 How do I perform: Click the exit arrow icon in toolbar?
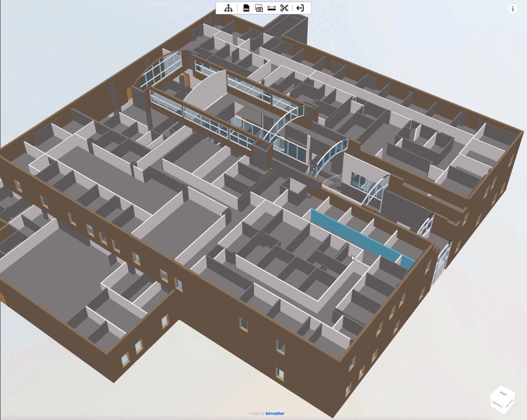point(300,8)
